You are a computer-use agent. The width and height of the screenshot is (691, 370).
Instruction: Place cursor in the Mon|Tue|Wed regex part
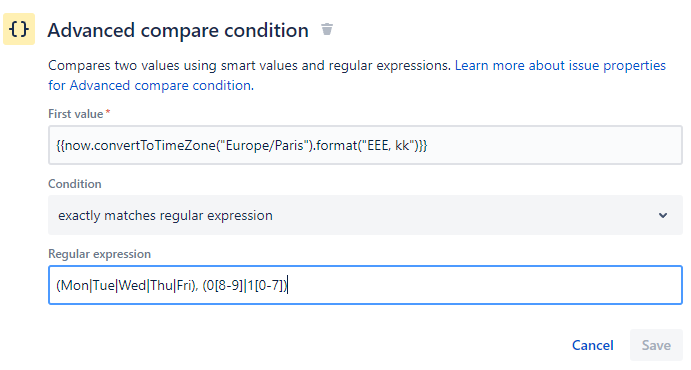(103, 285)
